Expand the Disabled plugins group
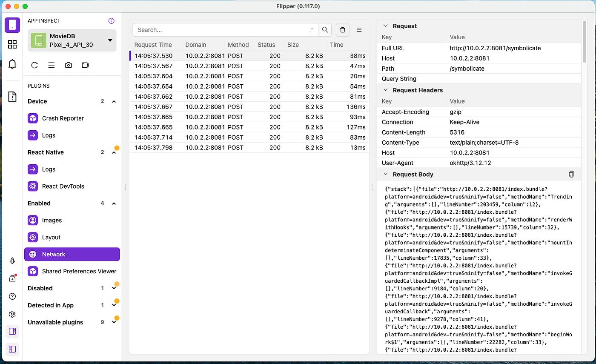The height and width of the screenshot is (364, 596). pyautogui.click(x=114, y=288)
